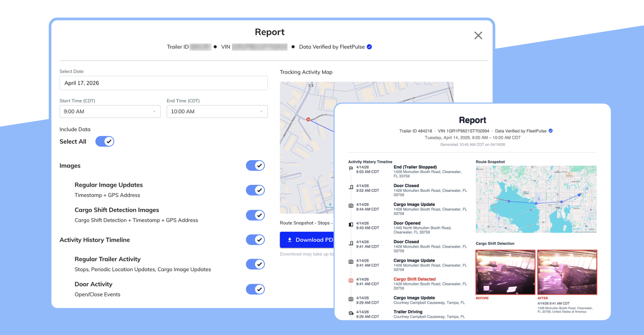Click the door icon for the 9:41 AM Door Closed event
This screenshot has height=335, width=644.
(x=351, y=243)
